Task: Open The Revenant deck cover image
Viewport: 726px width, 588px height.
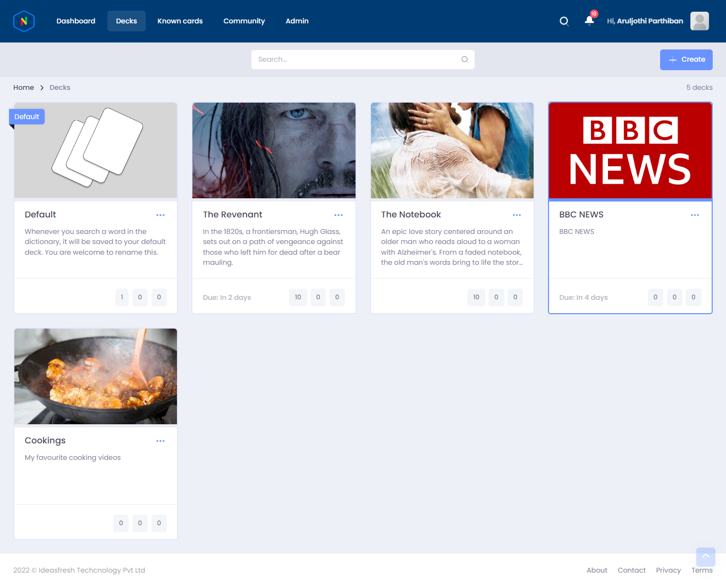Action: [x=274, y=150]
